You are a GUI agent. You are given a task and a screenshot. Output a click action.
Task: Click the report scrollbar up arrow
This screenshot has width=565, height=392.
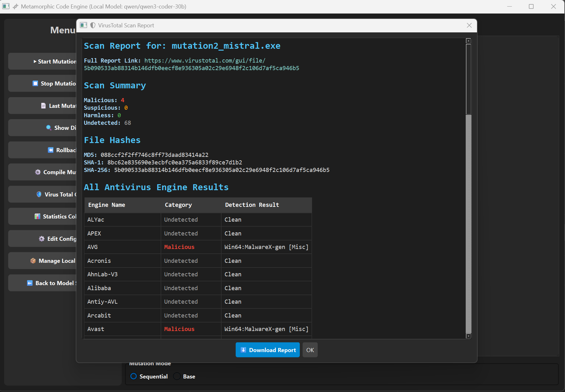click(469, 41)
